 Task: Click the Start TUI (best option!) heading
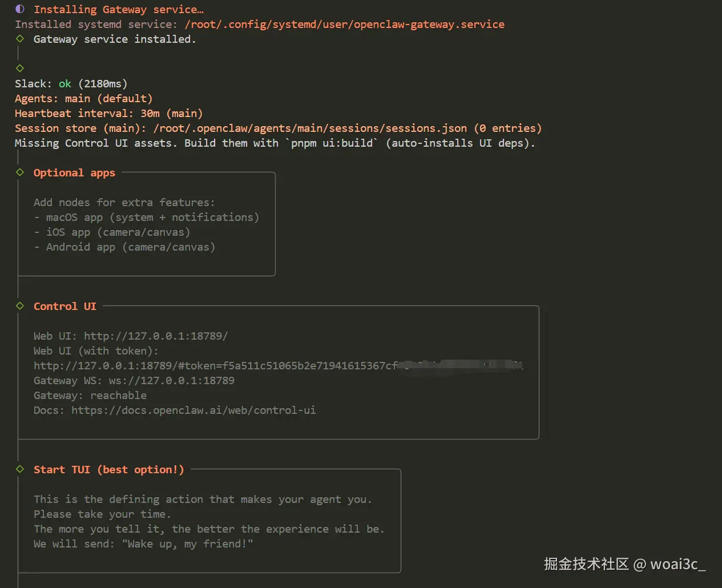click(x=108, y=470)
